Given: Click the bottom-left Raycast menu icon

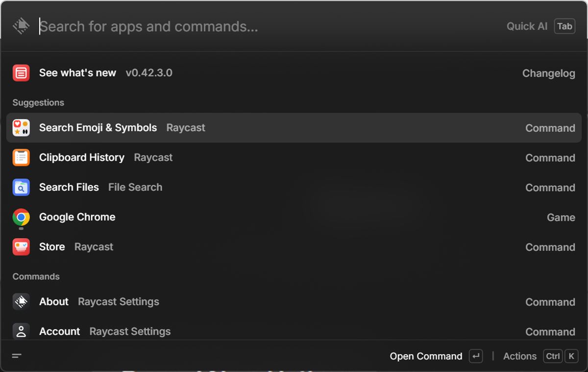Looking at the screenshot, I should pyautogui.click(x=17, y=356).
